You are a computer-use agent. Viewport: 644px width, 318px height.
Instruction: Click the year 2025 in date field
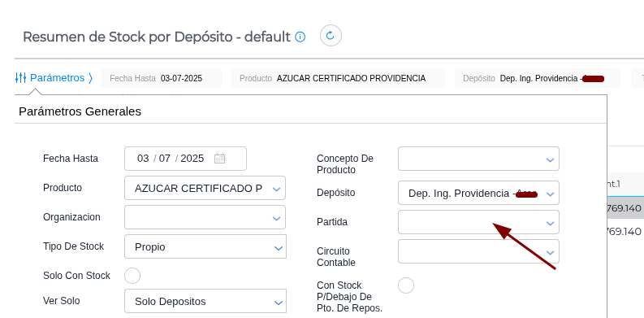pos(192,159)
